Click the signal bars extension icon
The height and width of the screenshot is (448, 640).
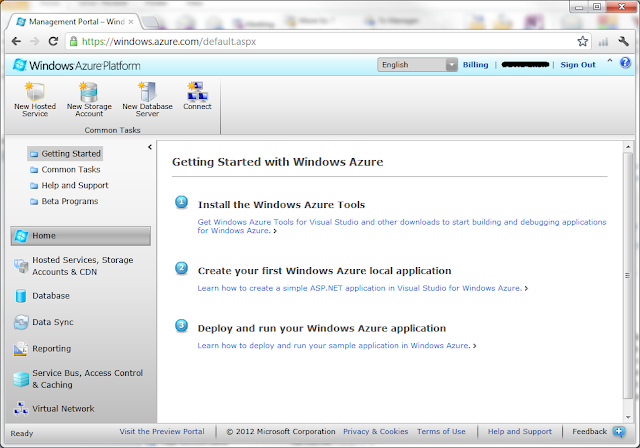click(x=603, y=41)
